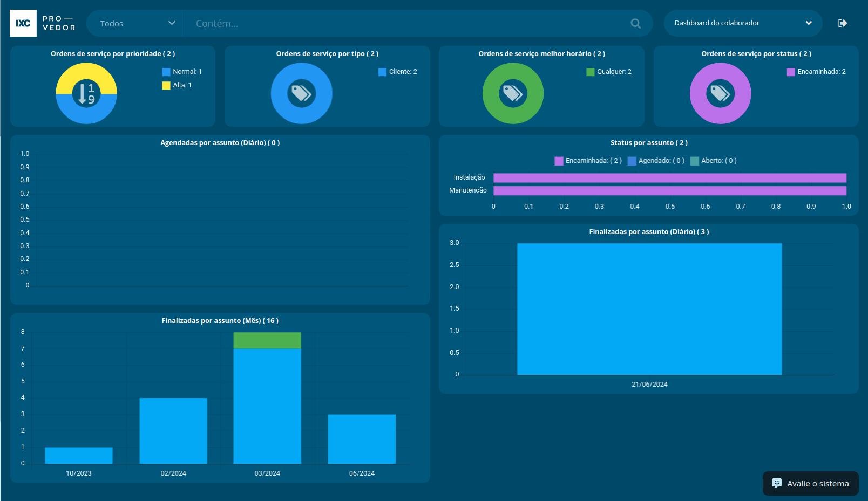Image resolution: width=868 pixels, height=501 pixels.
Task: Click tag icon in the por tipo donut
Action: (x=301, y=93)
